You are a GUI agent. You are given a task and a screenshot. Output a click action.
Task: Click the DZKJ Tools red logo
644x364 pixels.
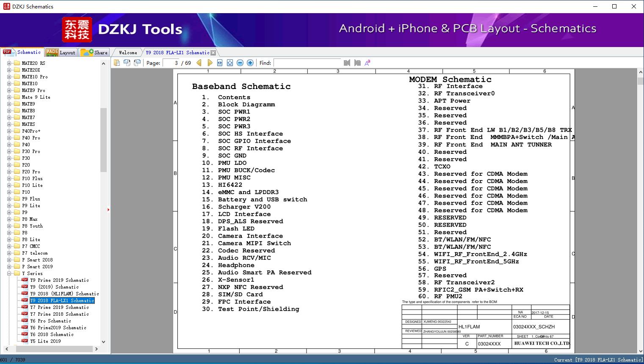tap(77, 30)
